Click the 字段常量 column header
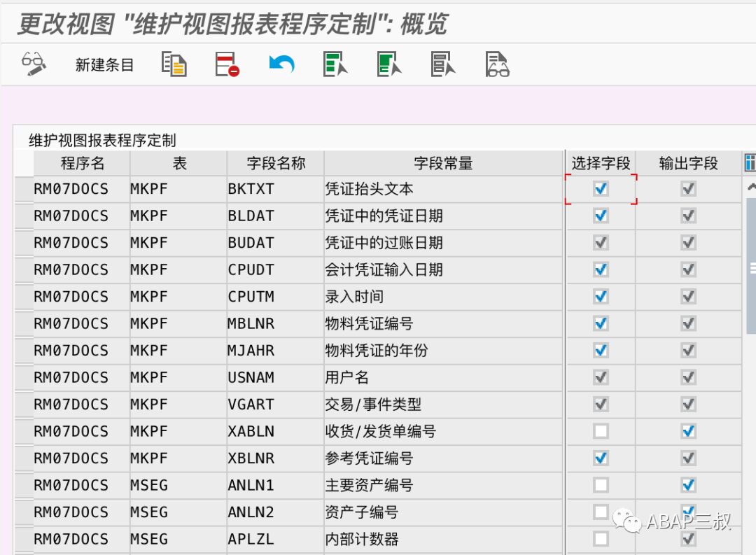The image size is (756, 555). pyautogui.click(x=443, y=163)
